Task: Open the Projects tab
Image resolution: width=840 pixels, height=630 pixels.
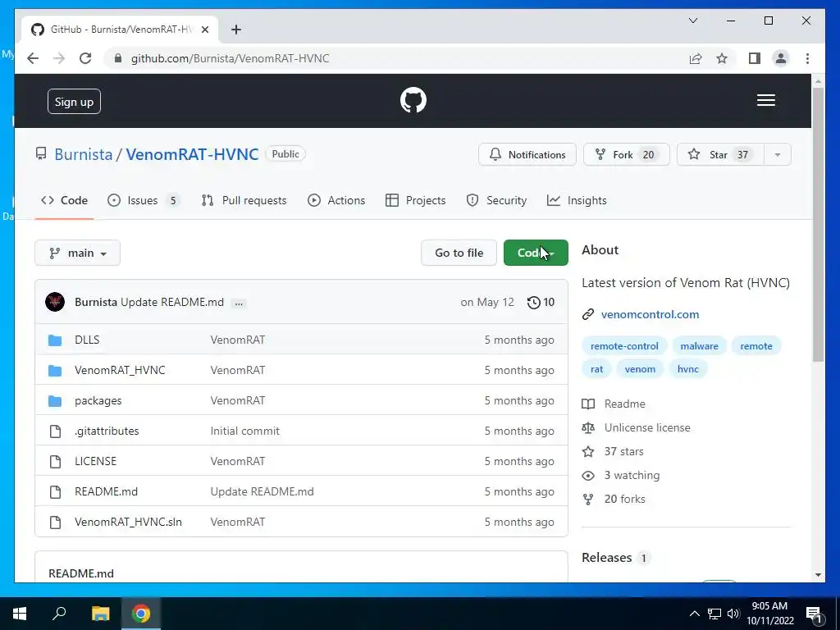Action: click(x=416, y=200)
